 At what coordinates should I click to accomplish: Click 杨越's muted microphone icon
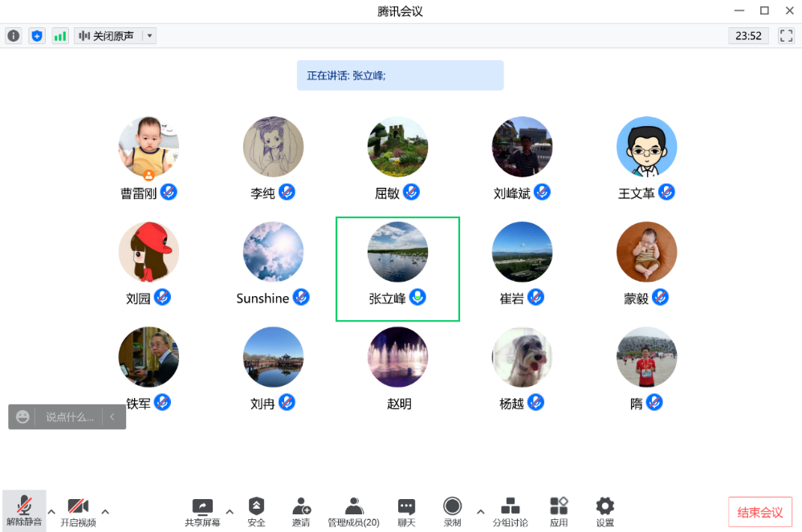535,403
